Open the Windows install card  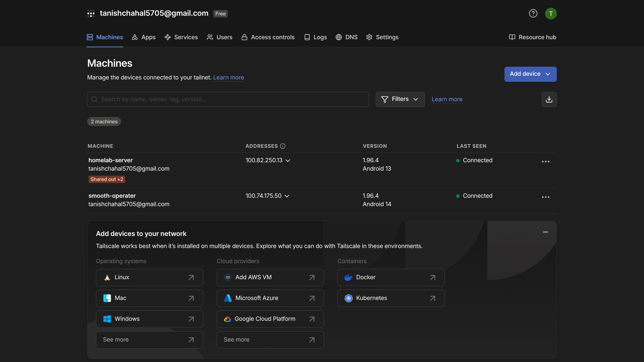tap(150, 319)
